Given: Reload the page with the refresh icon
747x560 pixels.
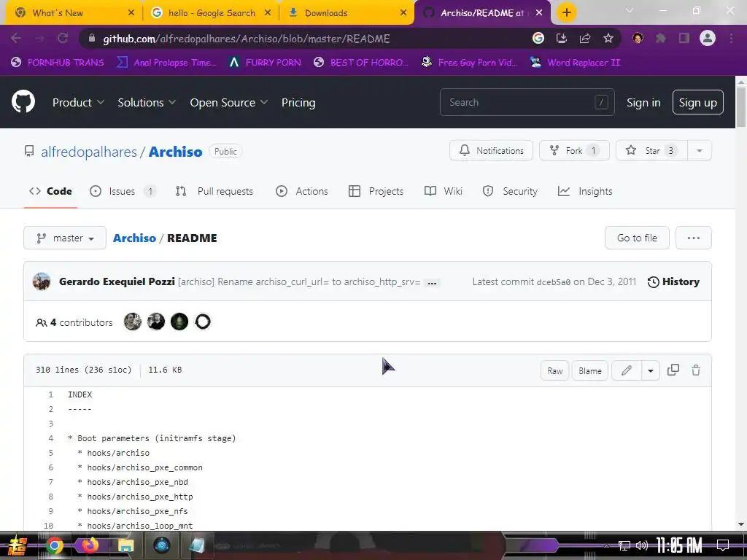Looking at the screenshot, I should [63, 38].
